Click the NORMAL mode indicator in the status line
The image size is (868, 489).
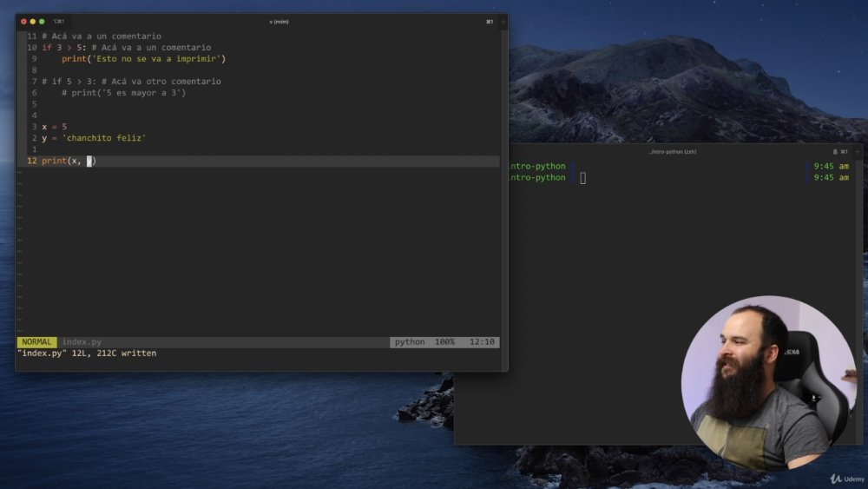point(36,342)
